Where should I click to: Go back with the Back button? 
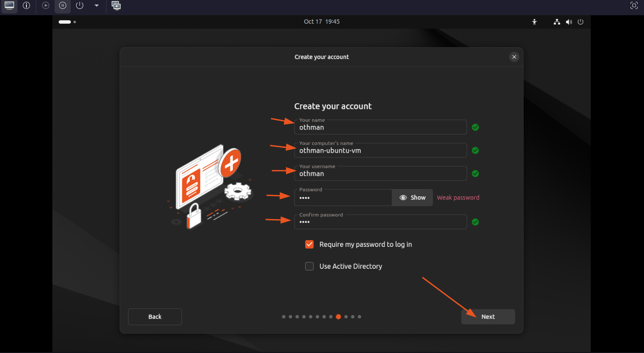tap(155, 317)
